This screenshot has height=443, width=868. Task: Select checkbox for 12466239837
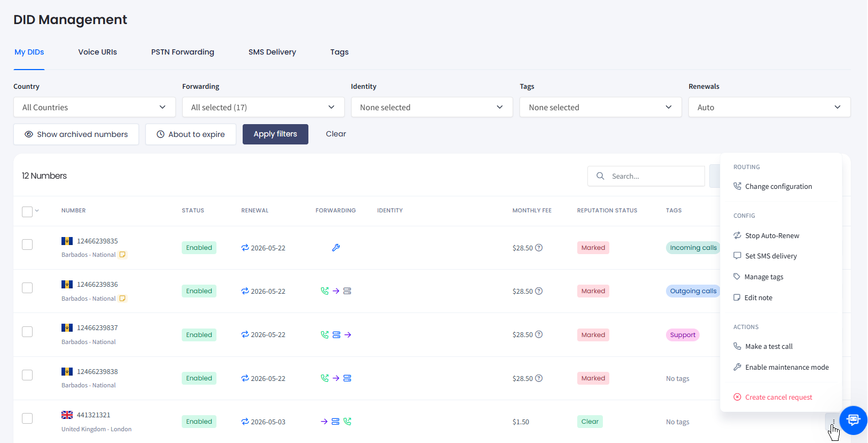pos(27,332)
